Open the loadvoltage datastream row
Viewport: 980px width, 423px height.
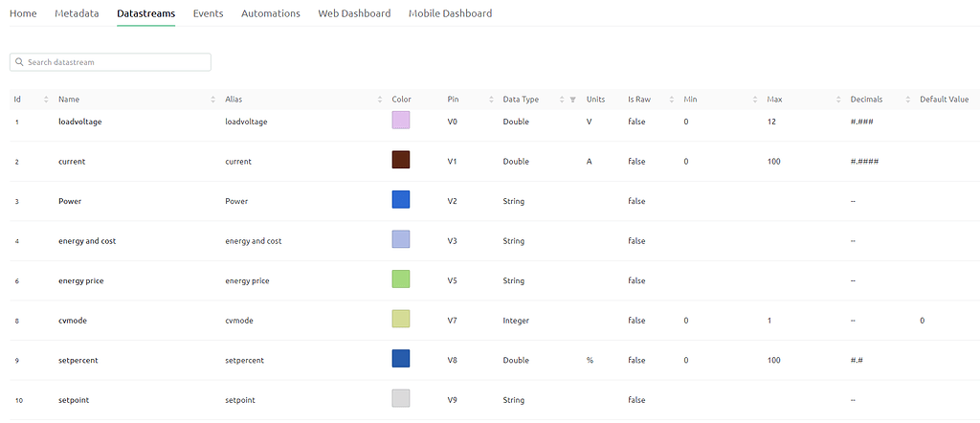click(79, 122)
